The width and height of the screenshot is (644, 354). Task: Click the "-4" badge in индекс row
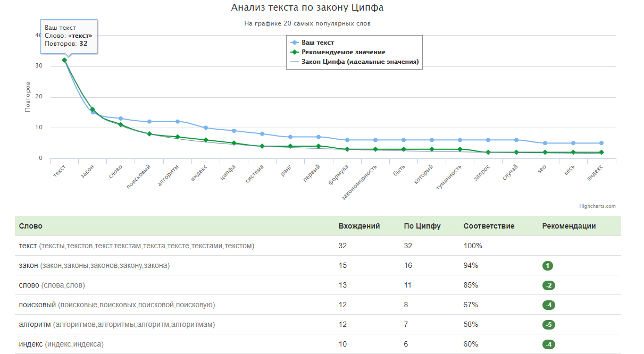pos(548,344)
